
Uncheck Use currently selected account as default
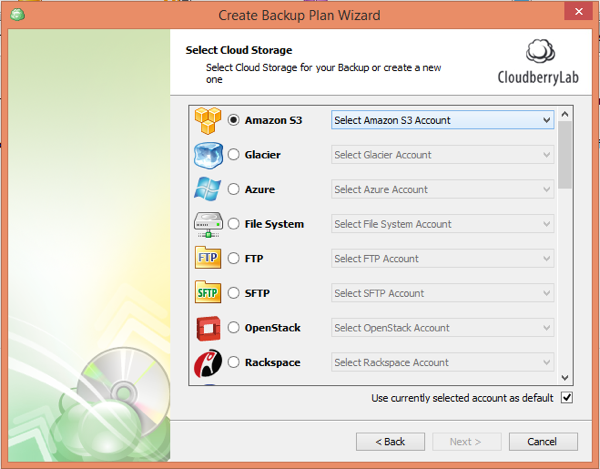567,398
